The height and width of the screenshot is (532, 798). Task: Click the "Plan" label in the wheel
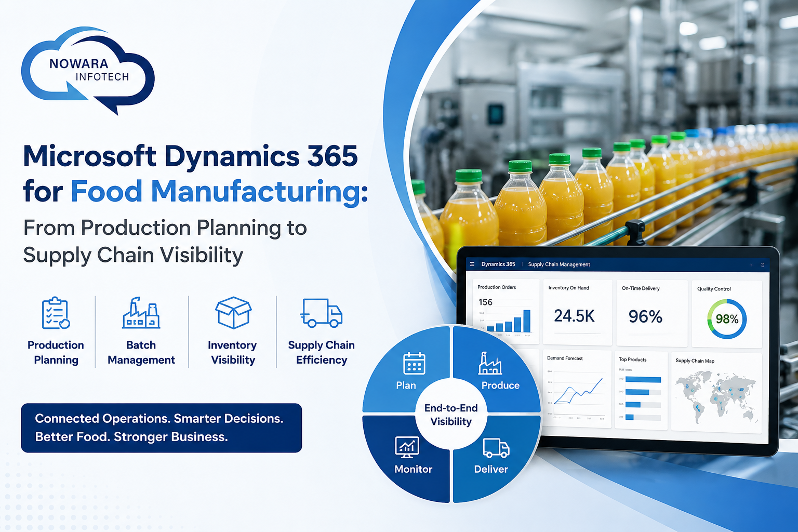[x=406, y=385]
